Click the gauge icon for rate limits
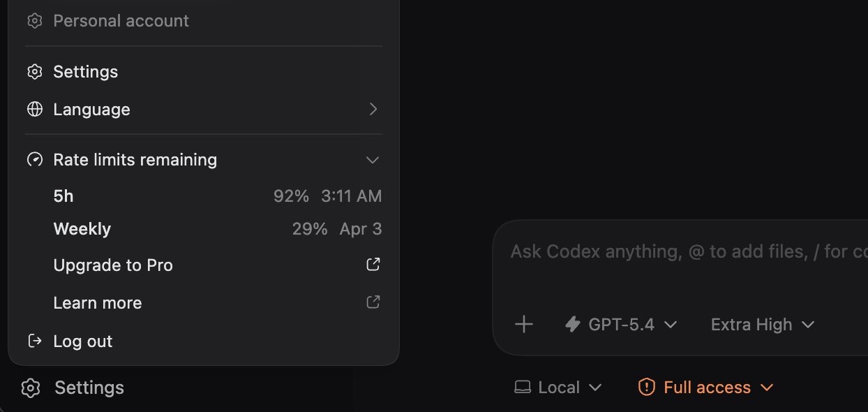This screenshot has width=868, height=412. tap(34, 160)
